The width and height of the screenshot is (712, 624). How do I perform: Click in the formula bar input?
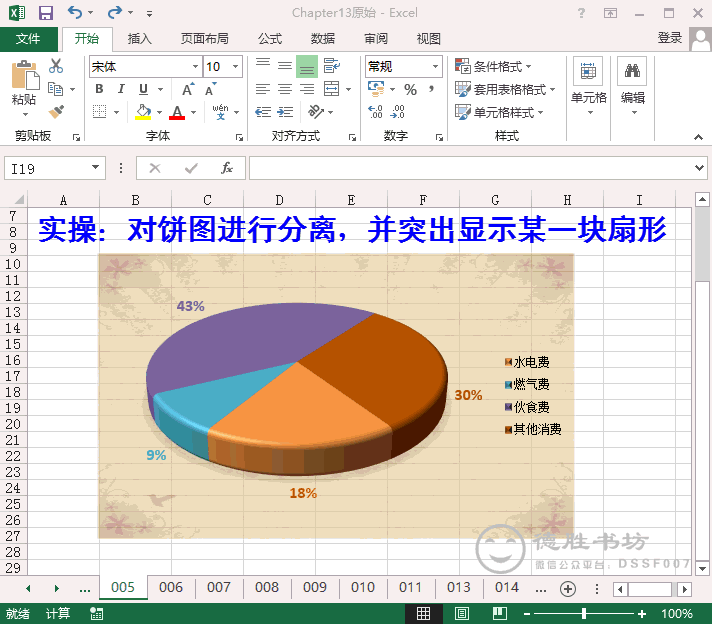(471, 168)
